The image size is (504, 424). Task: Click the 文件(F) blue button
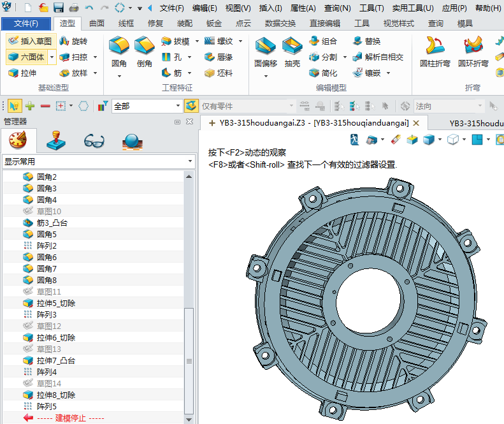[x=26, y=24]
